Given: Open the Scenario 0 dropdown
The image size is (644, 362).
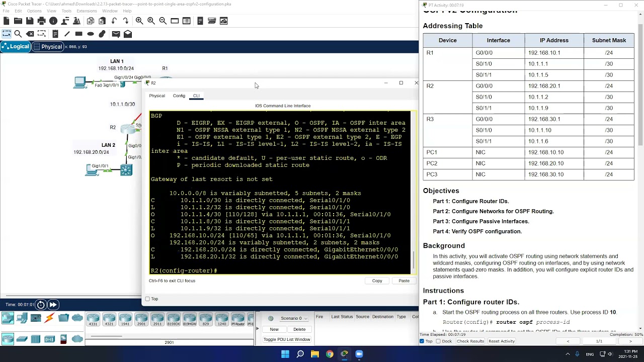Looking at the screenshot, I should tap(294, 318).
